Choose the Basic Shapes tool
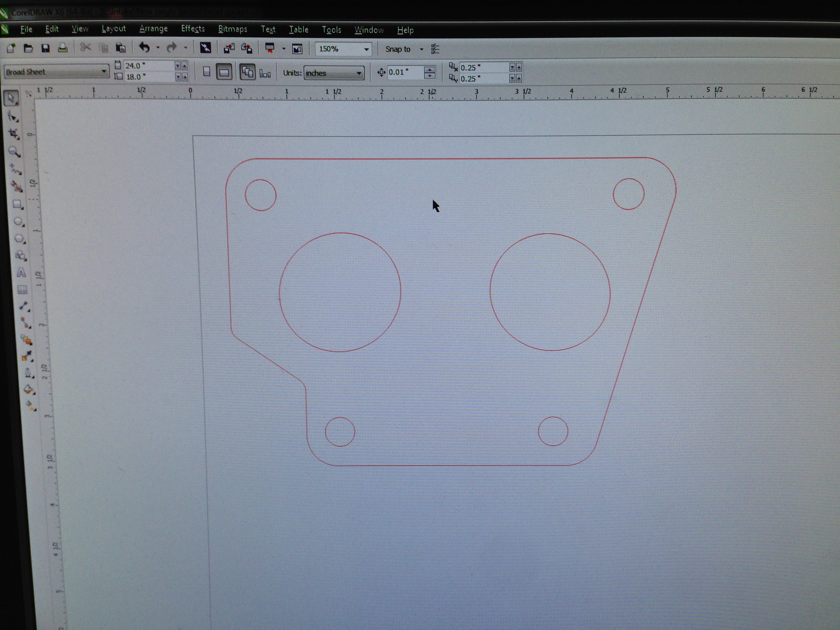840x630 pixels. 21,256
